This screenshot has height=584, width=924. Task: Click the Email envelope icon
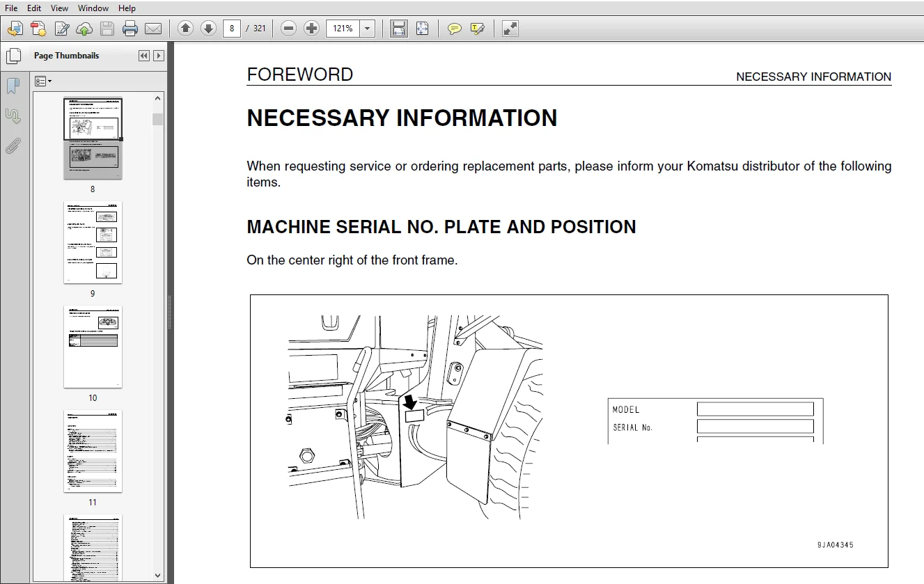pos(153,29)
